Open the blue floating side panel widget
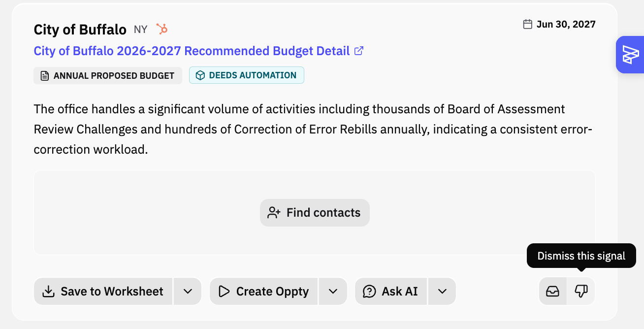The height and width of the screenshot is (329, 644). coord(630,55)
